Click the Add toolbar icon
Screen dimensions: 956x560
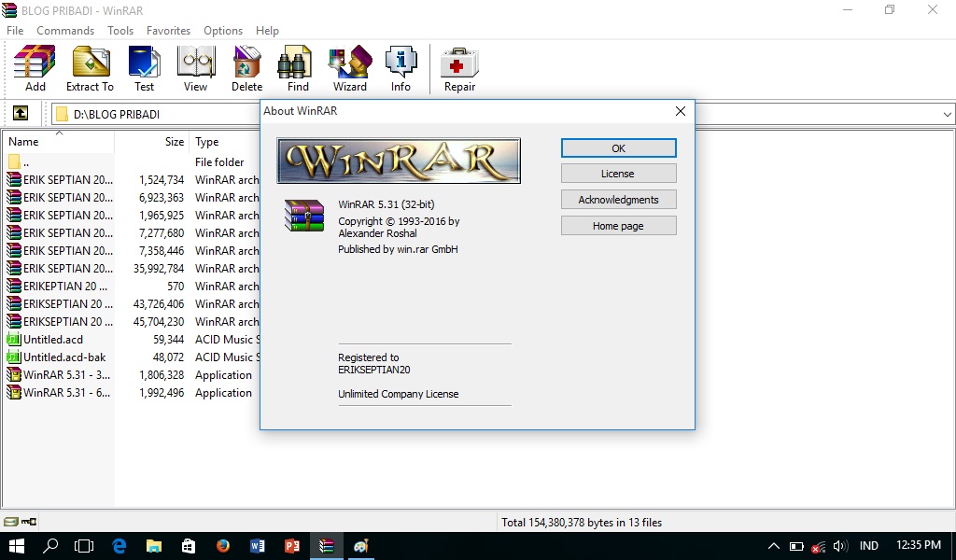point(35,67)
